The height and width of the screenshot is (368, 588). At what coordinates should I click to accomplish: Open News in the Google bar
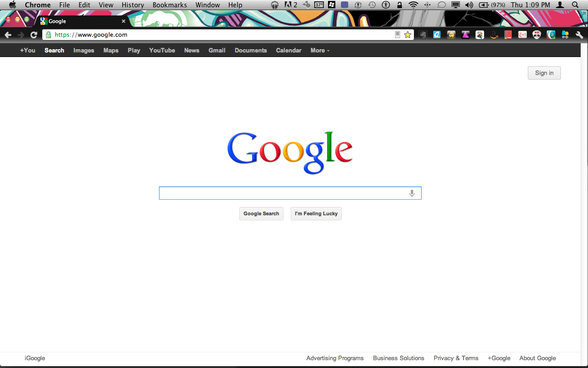tap(192, 51)
